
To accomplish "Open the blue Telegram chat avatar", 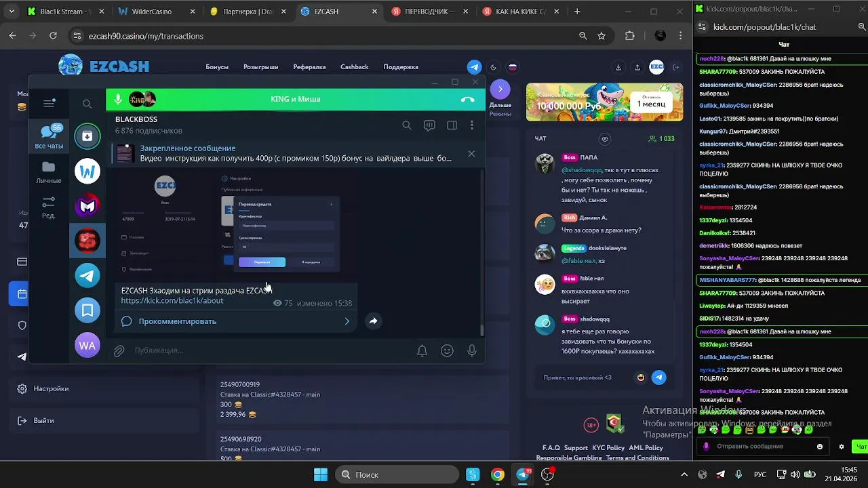I will click(x=87, y=275).
